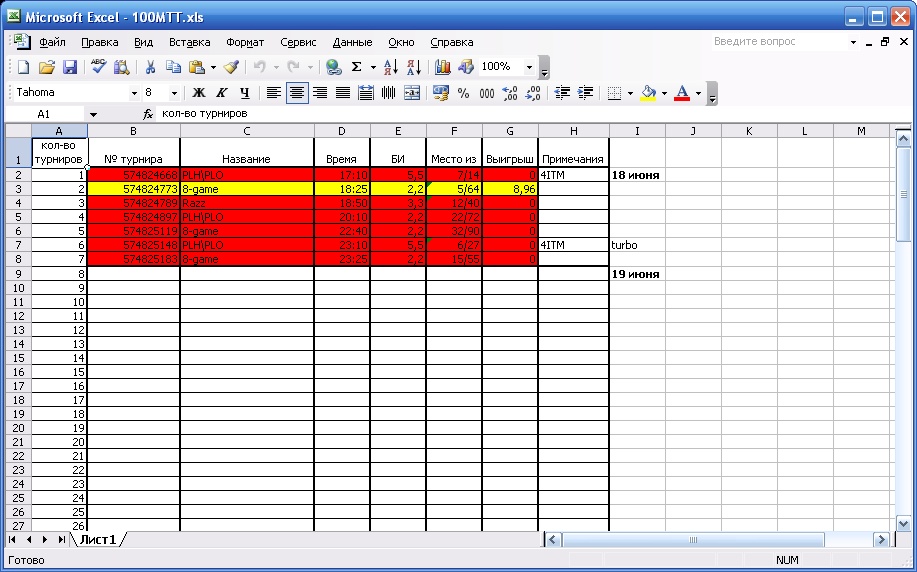Image resolution: width=917 pixels, height=572 pixels.
Task: Go to last sheet tab arrow
Action: pos(62,539)
